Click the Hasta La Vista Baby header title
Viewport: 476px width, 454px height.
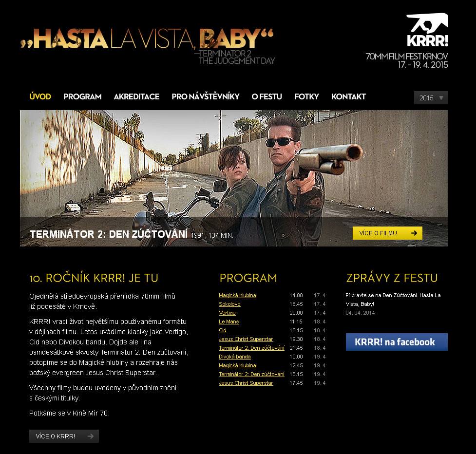coord(147,38)
